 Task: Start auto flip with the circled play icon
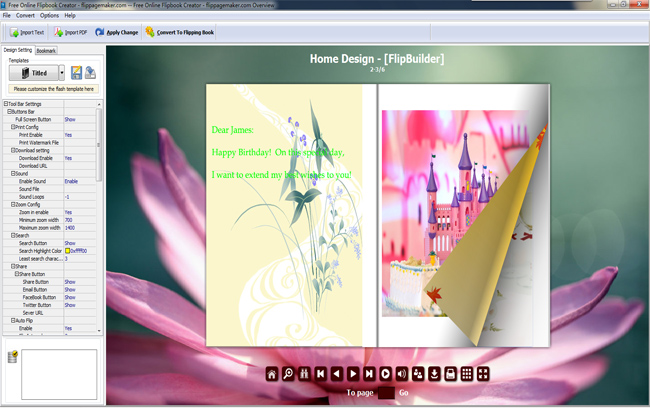(x=385, y=374)
